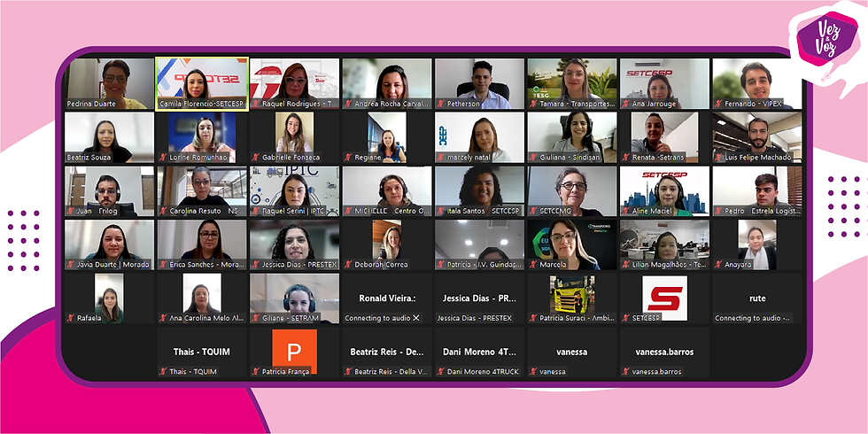Click muted mic icon next to Regiane
The width and height of the screenshot is (868, 434).
click(348, 158)
